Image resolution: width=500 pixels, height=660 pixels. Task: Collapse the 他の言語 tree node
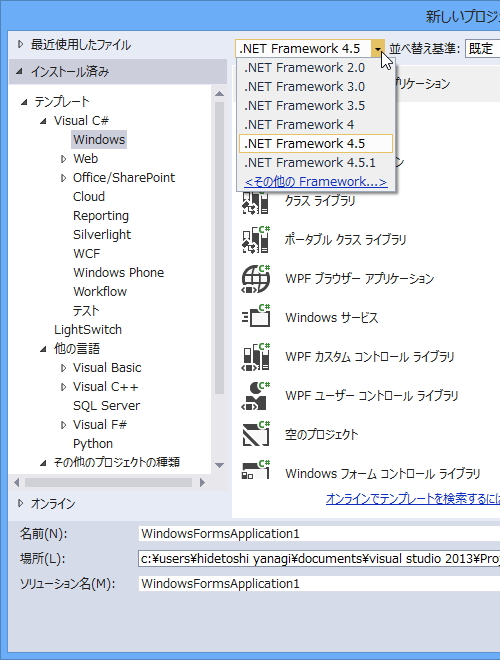[43, 349]
